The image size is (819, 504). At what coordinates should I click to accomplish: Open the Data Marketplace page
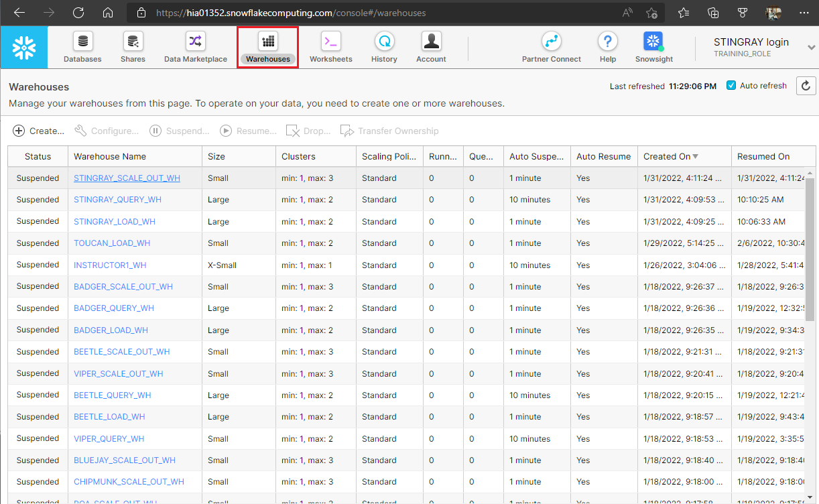(x=196, y=48)
